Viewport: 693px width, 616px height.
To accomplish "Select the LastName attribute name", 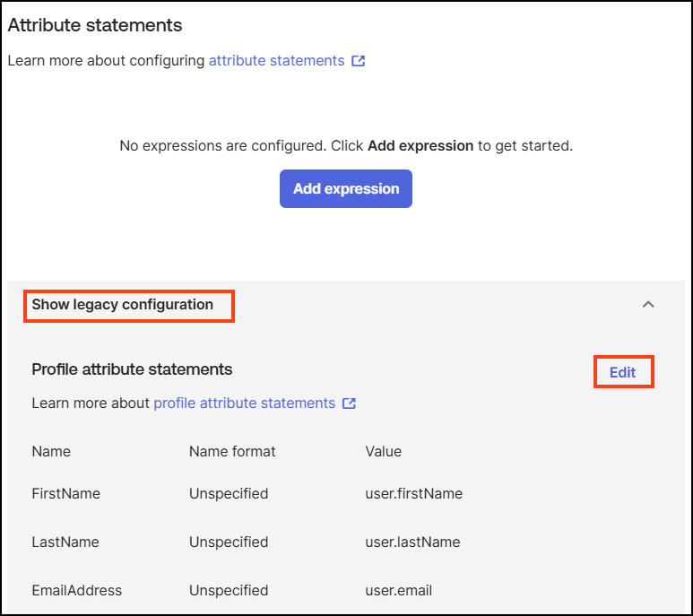I will (x=65, y=542).
